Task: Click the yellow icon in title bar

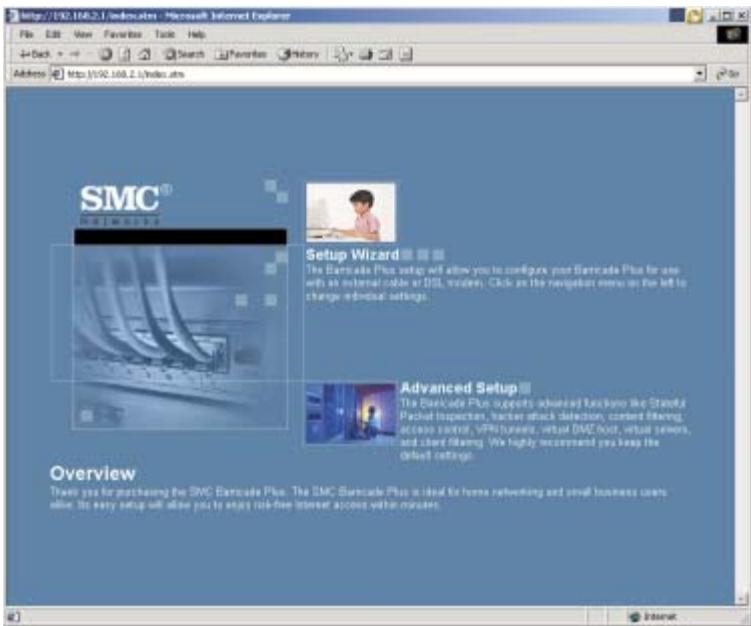Action: point(694,16)
